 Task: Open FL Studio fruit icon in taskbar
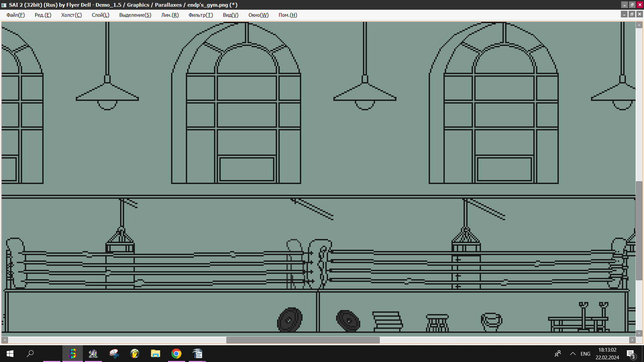tap(135, 354)
